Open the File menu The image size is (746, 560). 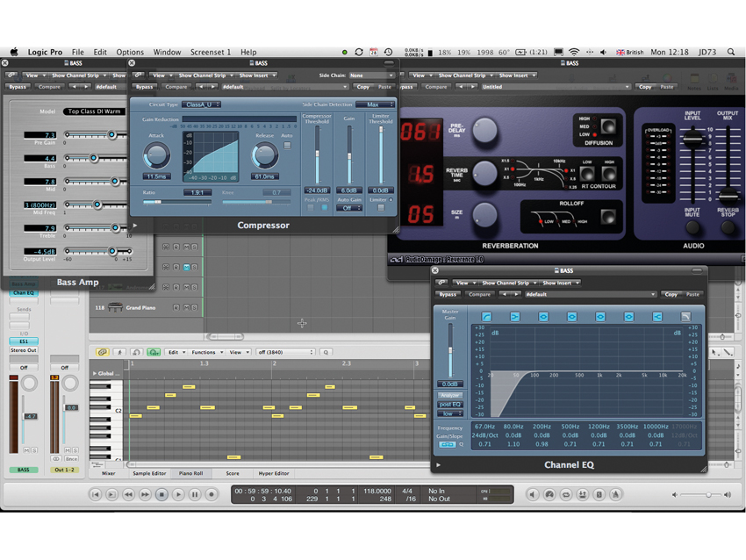point(77,52)
